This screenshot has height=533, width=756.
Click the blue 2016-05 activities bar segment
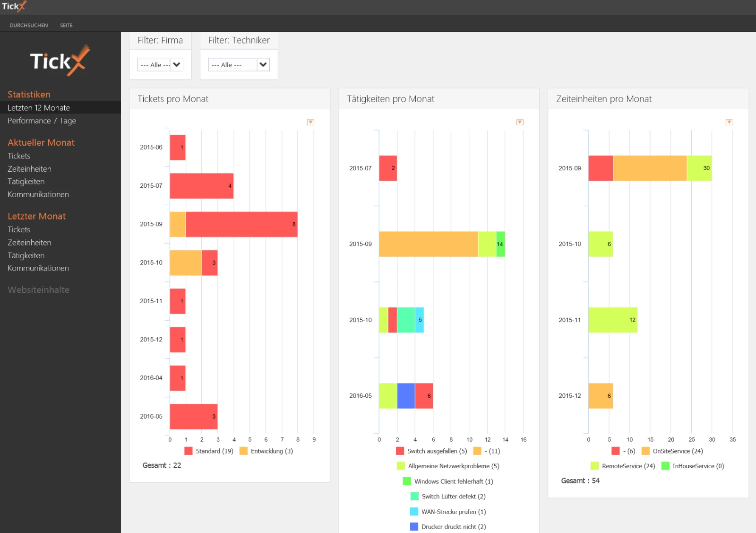tap(406, 396)
